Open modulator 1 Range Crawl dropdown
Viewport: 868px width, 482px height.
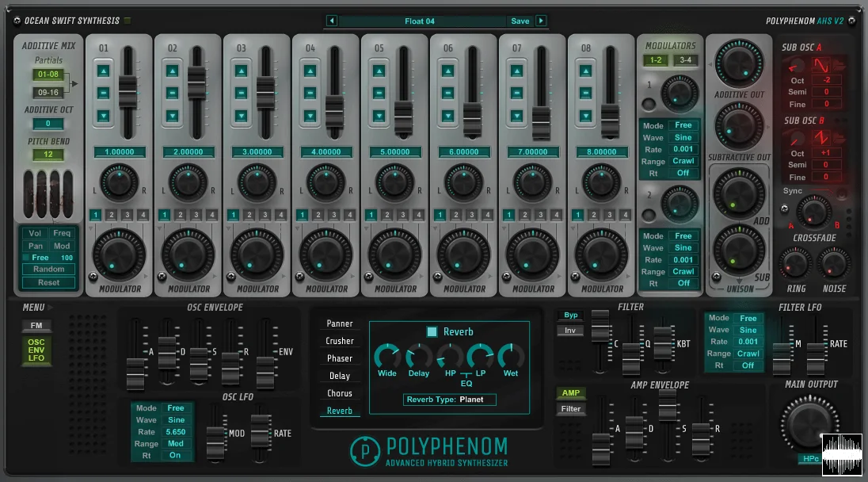pyautogui.click(x=683, y=161)
